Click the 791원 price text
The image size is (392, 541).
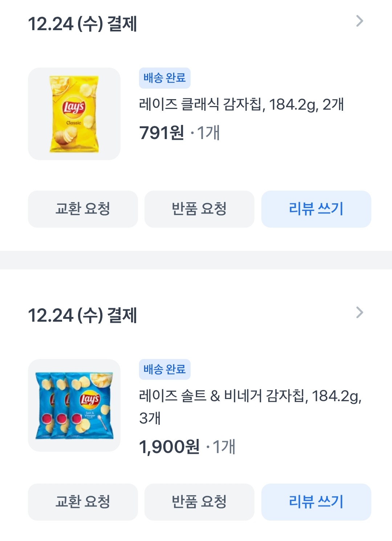[x=162, y=133]
